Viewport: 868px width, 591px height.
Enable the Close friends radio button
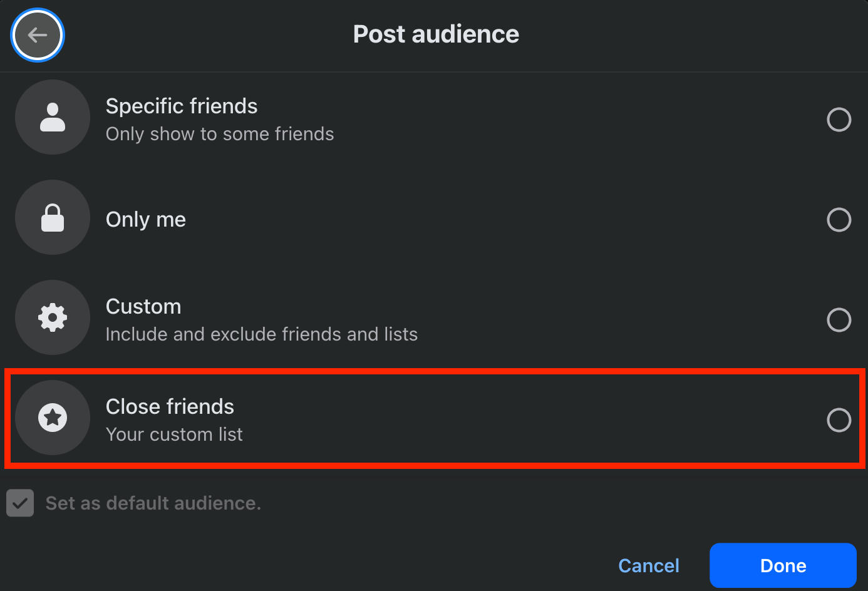click(x=839, y=420)
